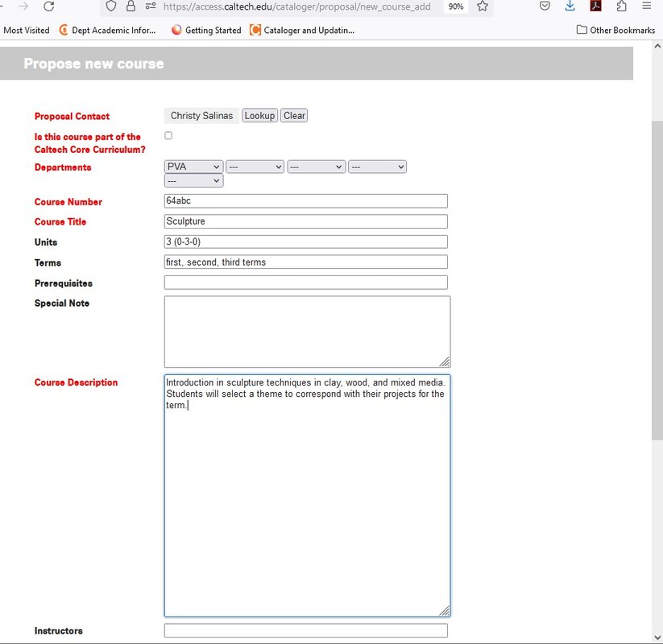This screenshot has height=644, width=663.
Task: Open the fifth department dropdown on the second row
Action: 193,181
